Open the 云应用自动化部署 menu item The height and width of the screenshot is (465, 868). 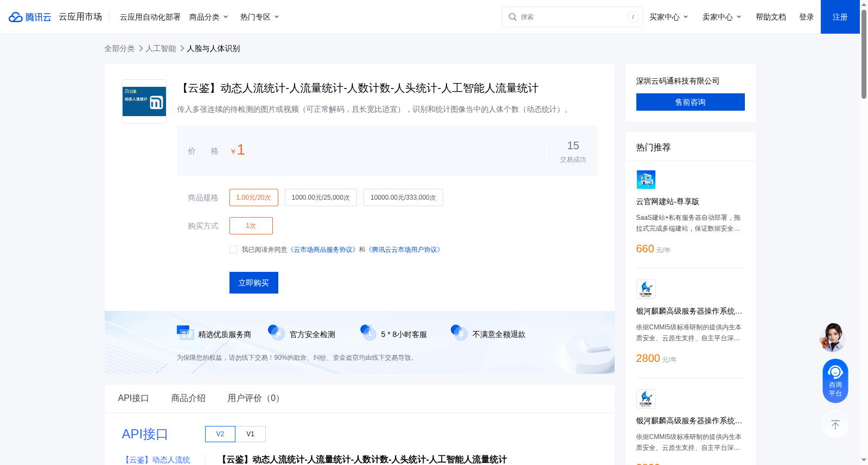click(150, 17)
